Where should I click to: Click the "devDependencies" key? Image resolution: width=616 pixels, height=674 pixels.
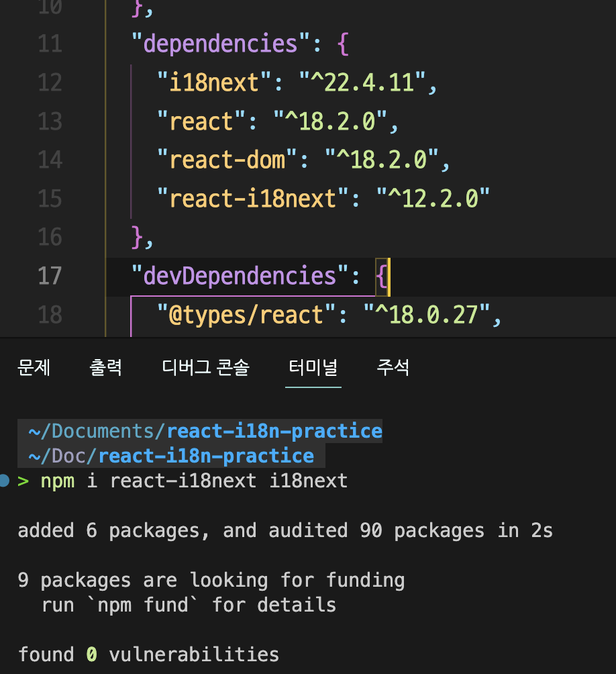(240, 276)
